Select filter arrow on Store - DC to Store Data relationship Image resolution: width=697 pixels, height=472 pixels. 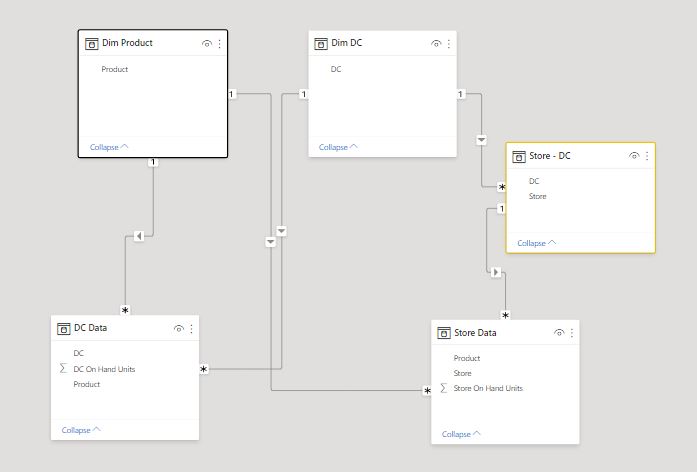point(496,272)
